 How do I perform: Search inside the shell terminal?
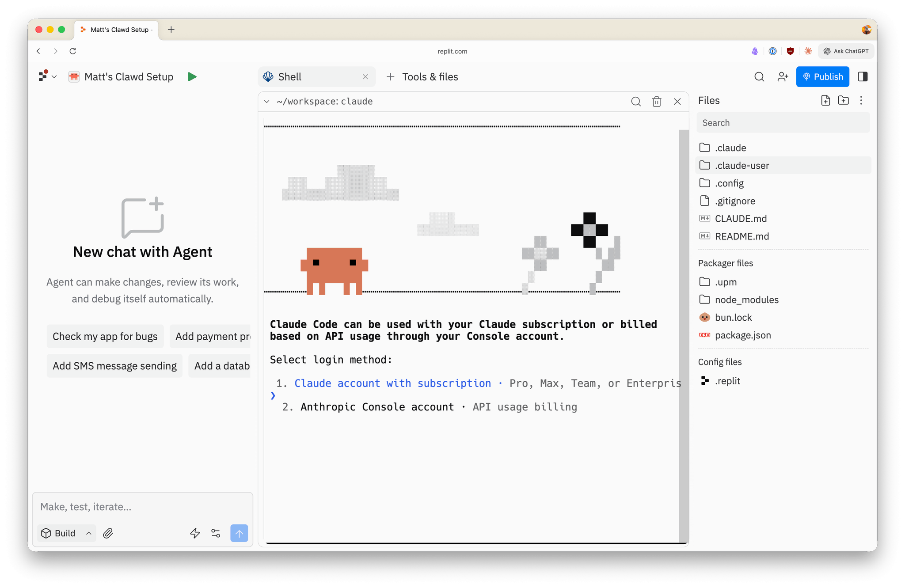pyautogui.click(x=636, y=102)
